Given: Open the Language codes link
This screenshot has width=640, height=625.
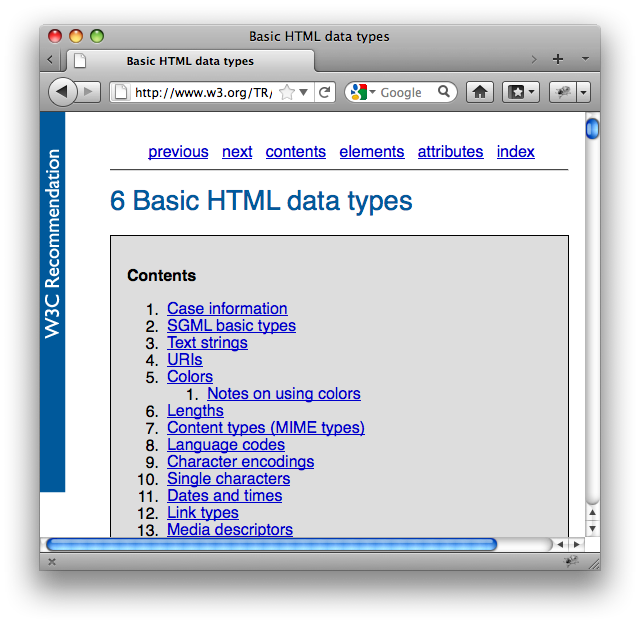Looking at the screenshot, I should (x=226, y=445).
